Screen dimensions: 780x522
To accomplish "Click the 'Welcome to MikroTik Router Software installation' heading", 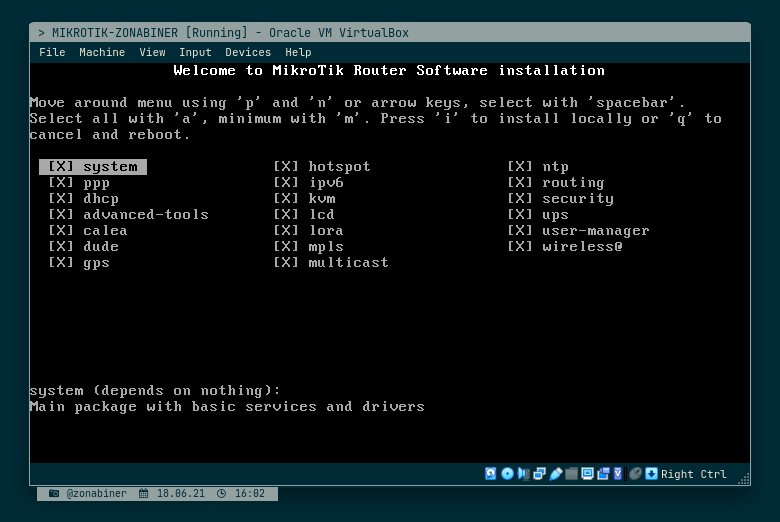I will point(389,70).
